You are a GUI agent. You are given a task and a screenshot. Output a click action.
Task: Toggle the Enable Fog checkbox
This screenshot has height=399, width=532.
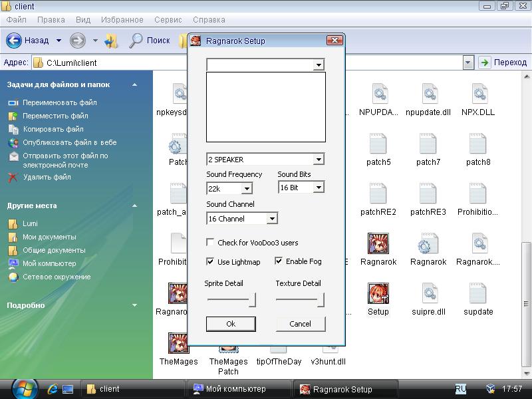pos(278,261)
